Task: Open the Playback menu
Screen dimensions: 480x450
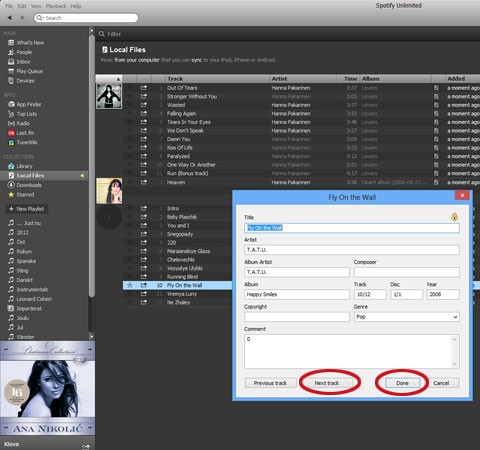Action: tap(56, 6)
